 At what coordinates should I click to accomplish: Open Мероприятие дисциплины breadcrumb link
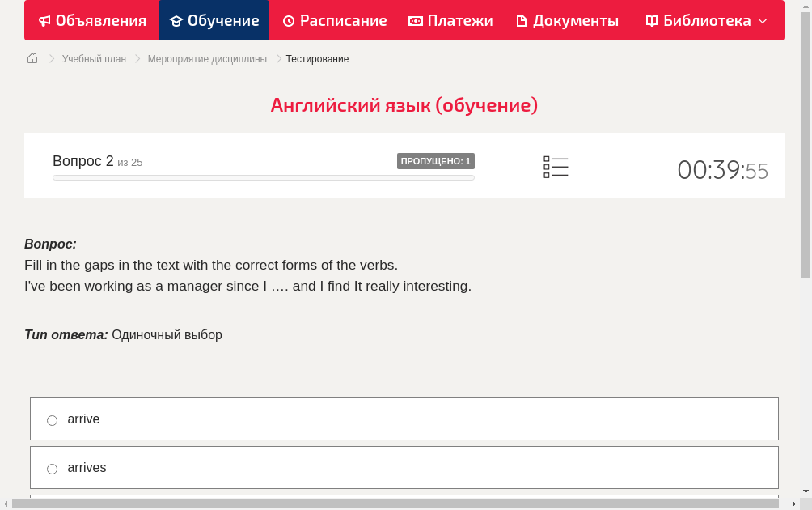(x=207, y=59)
